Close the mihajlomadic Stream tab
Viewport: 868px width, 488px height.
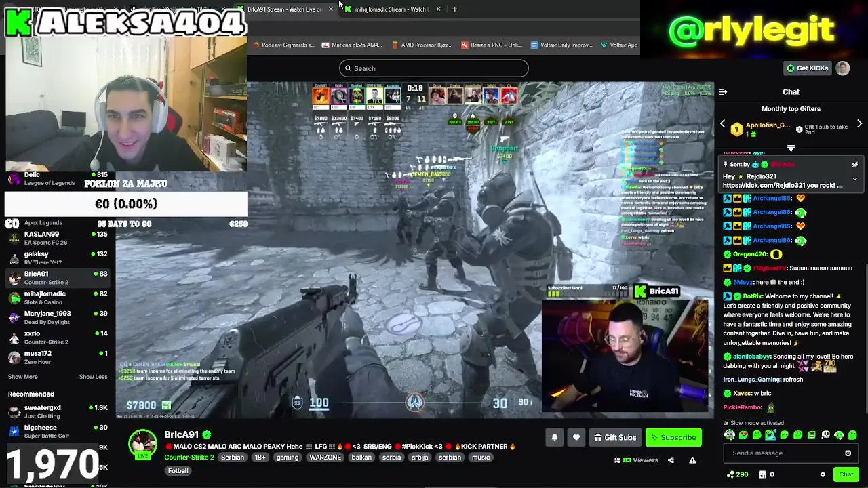(438, 9)
